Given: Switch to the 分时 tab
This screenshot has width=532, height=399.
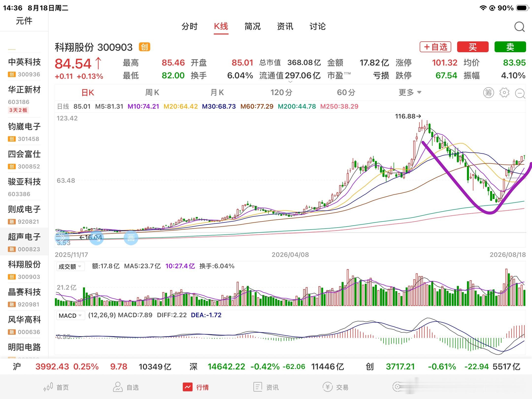Looking at the screenshot, I should [x=189, y=26].
